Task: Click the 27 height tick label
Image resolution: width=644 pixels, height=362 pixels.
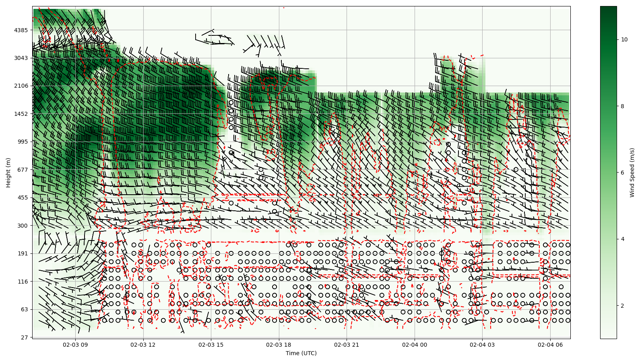Action: point(24,337)
